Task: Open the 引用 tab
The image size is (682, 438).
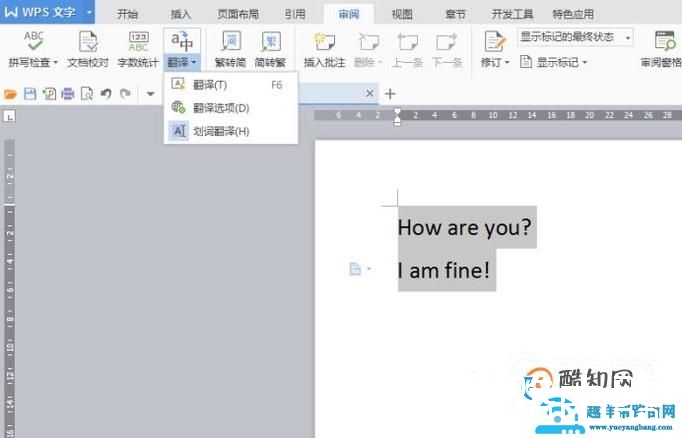Action: [295, 14]
